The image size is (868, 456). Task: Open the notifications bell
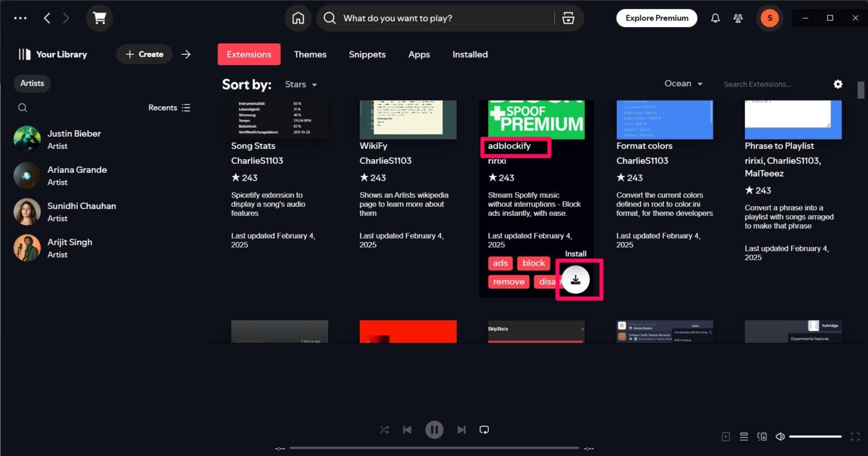click(x=715, y=18)
